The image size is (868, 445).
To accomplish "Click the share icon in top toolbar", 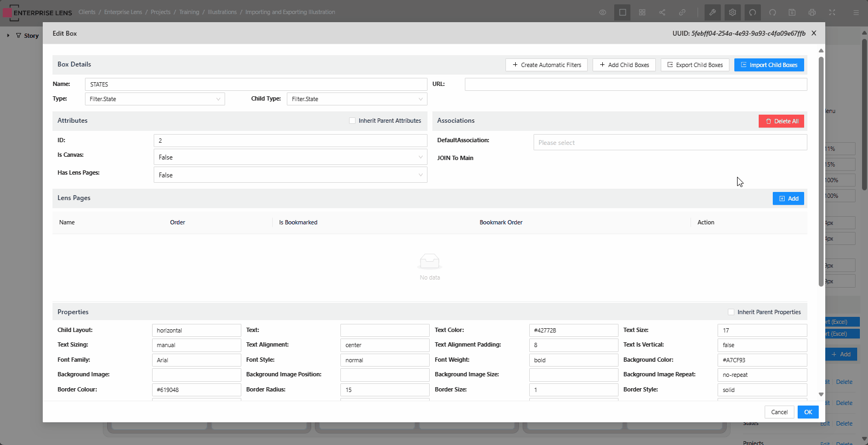I will point(662,12).
